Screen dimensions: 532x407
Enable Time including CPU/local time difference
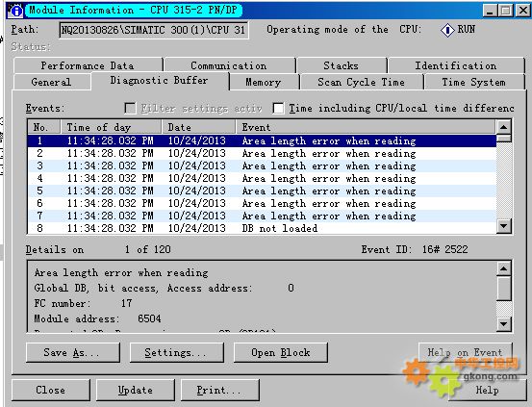[279, 109]
